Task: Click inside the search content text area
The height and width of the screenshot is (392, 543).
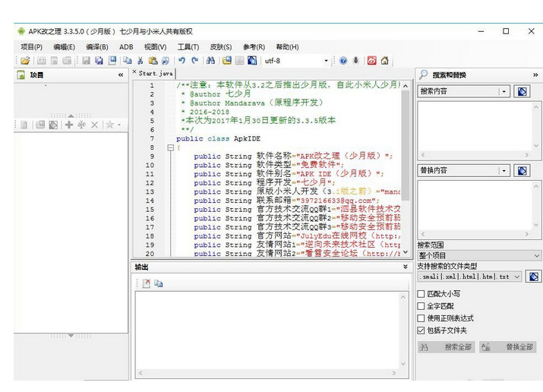Action: click(475, 127)
